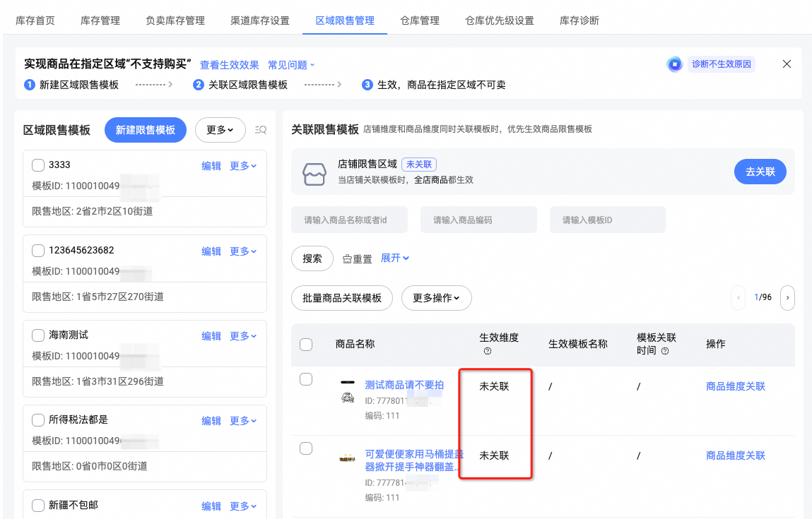The height and width of the screenshot is (519, 812).
Task: Click the help icon beside 模板关联时间
Action: coord(665,351)
